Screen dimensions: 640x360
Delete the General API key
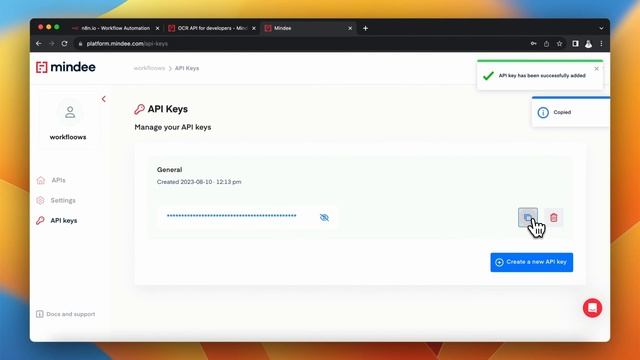tap(553, 218)
